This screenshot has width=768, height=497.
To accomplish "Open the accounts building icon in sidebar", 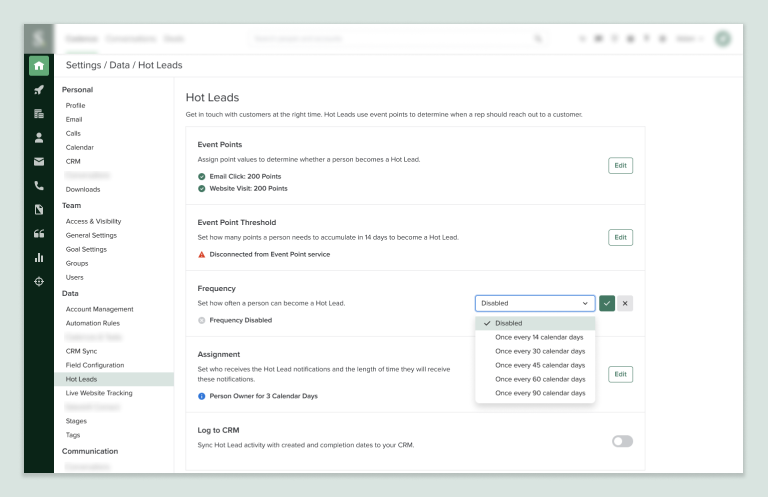I will pos(39,114).
